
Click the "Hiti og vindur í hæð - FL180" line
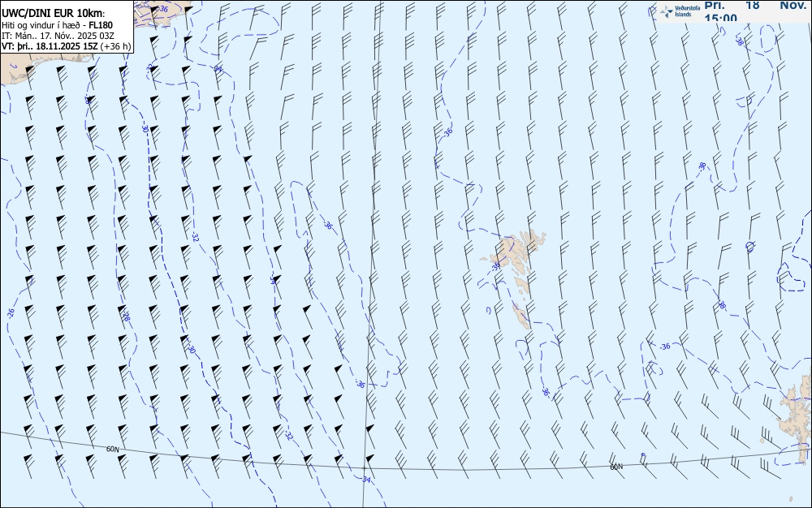tap(57, 25)
